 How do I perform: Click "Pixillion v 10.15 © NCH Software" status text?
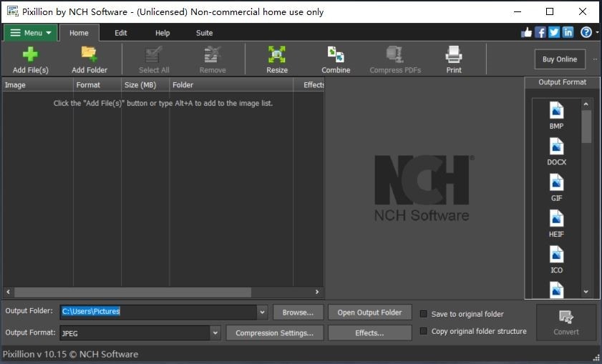point(70,354)
